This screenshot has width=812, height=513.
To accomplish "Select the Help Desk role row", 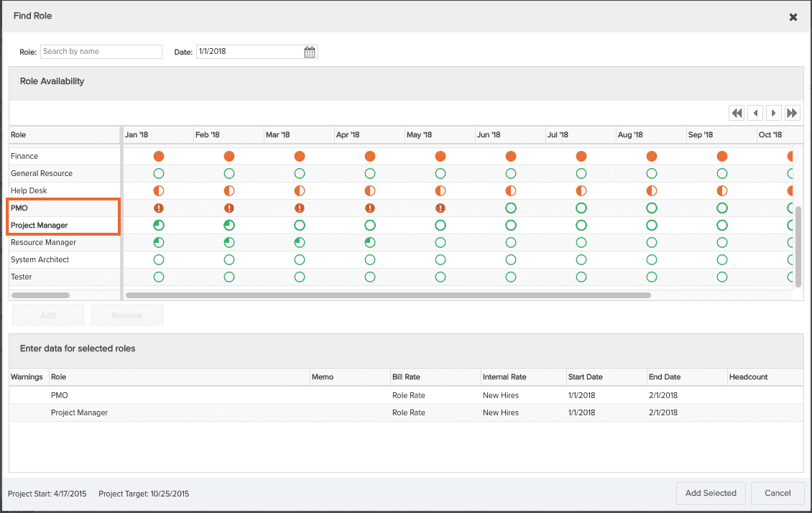I will tap(65, 190).
